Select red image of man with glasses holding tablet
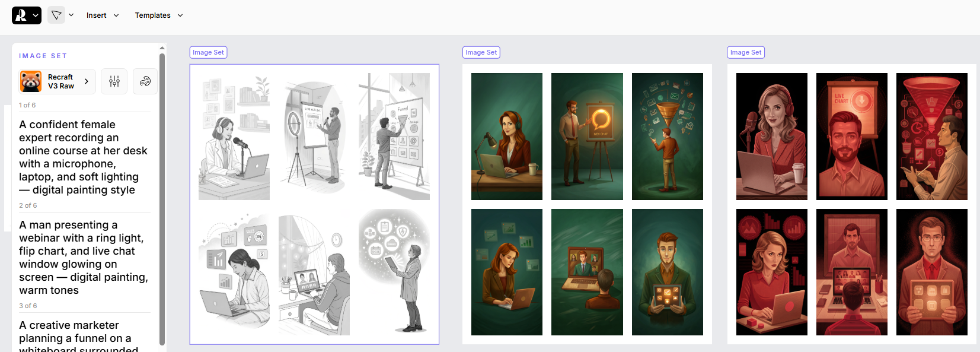Viewport: 980px width, 352px height. click(932, 272)
